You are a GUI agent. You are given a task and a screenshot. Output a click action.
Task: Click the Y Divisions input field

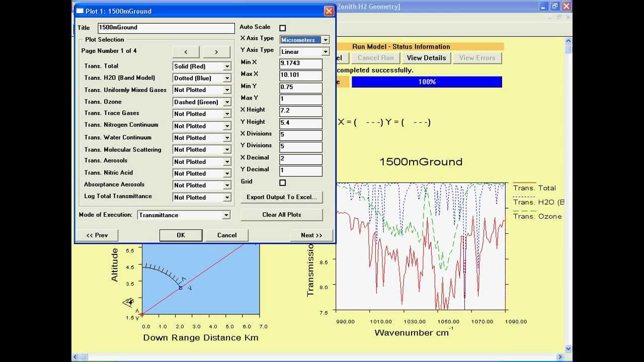coord(301,147)
